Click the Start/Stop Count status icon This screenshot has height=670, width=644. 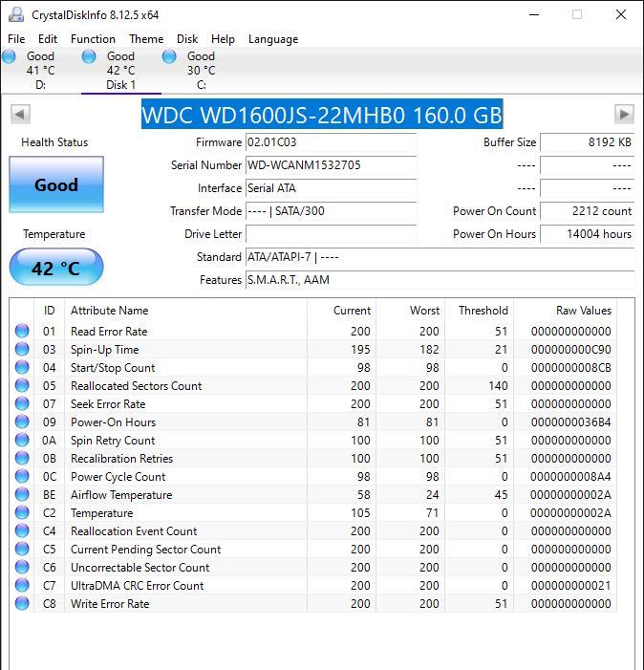pos(22,367)
